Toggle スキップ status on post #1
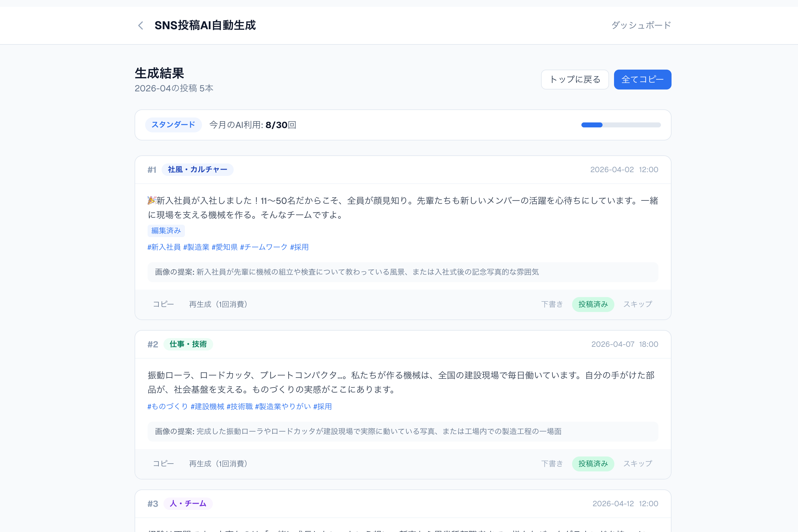This screenshot has height=532, width=798. [x=637, y=304]
